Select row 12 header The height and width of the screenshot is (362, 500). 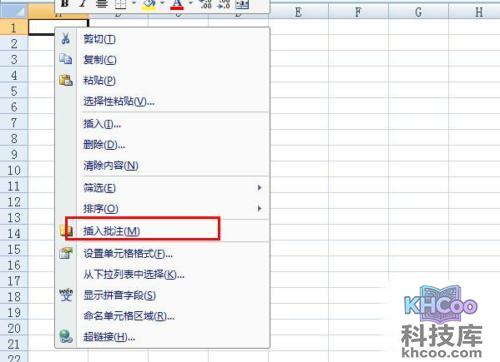[x=14, y=202]
